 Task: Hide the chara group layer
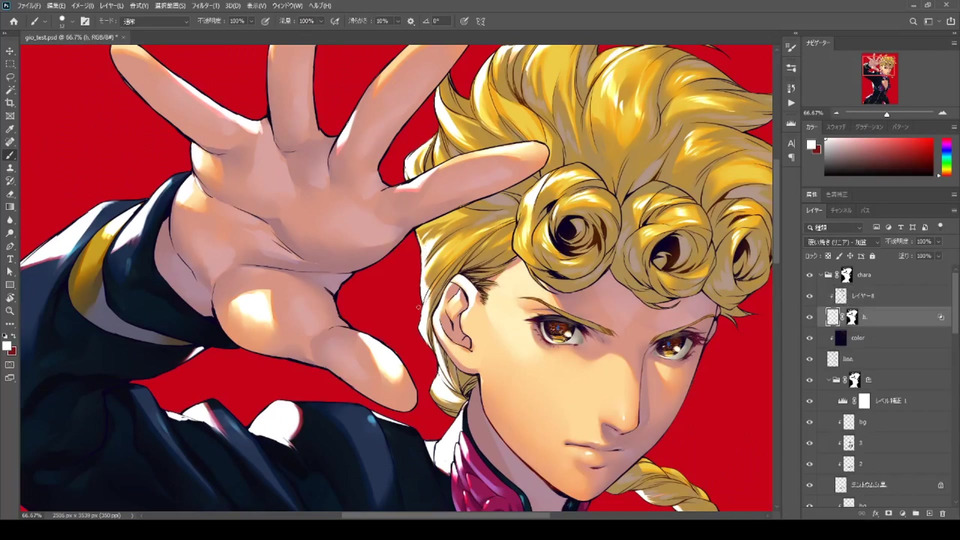pos(809,276)
